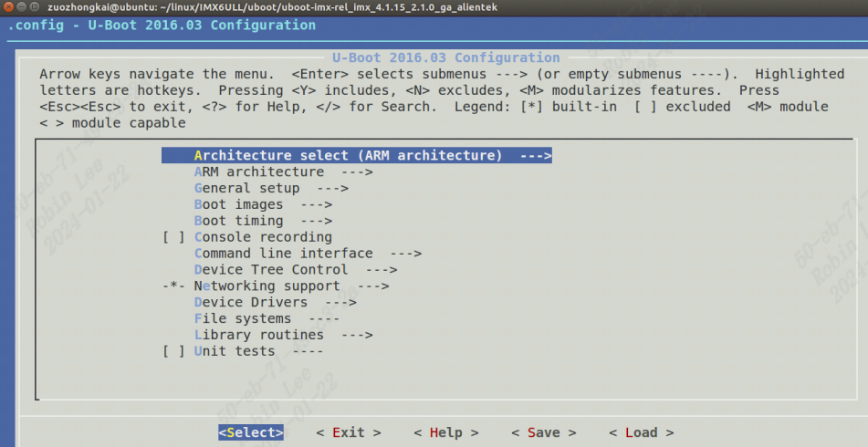The image size is (868, 447).
Task: Maximize the terminal window
Action: [x=36, y=6]
